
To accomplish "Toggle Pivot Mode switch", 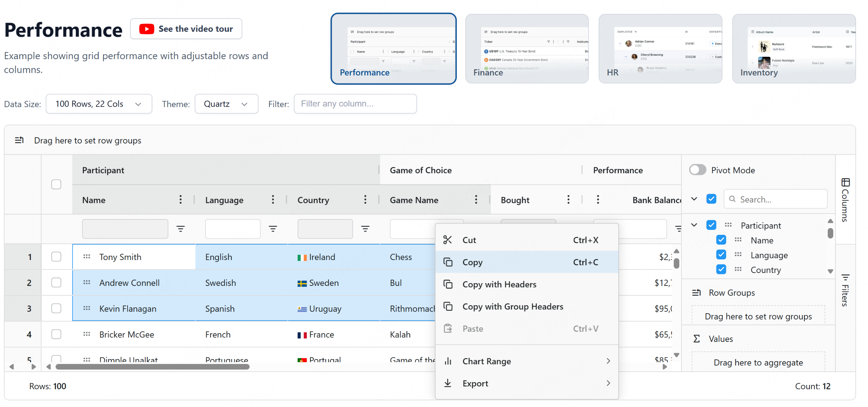I will [697, 170].
